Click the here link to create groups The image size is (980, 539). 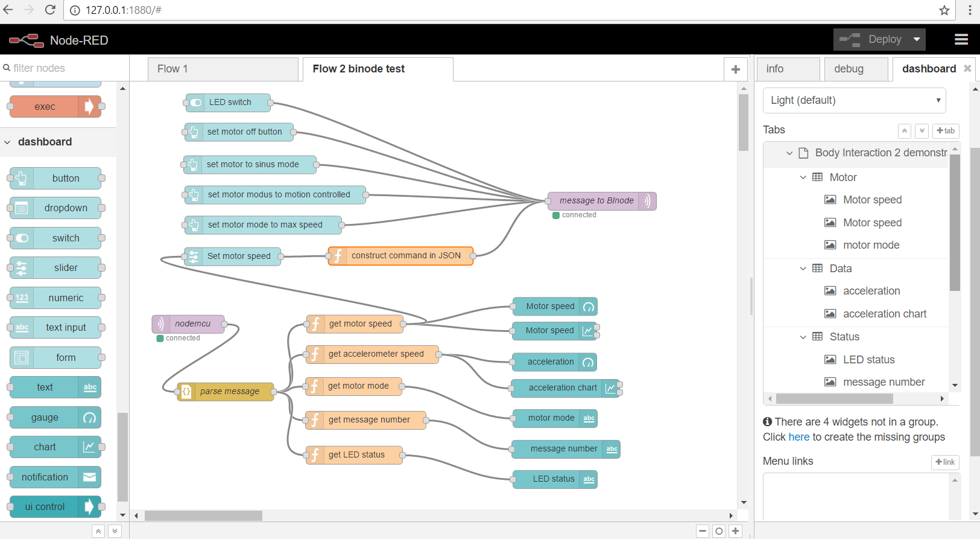click(798, 437)
